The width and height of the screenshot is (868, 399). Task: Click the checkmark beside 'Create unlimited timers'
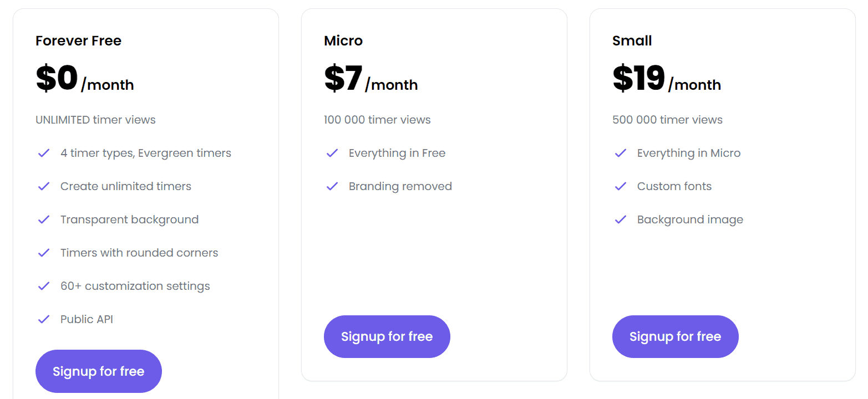[44, 186]
